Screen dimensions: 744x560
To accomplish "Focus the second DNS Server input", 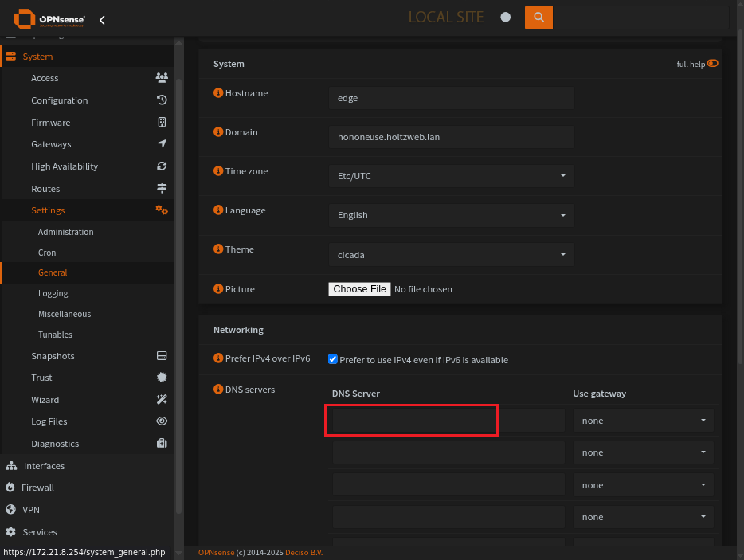I will coord(448,452).
